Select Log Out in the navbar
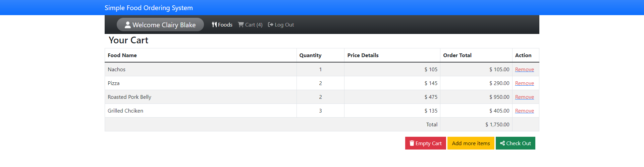644x167 pixels. click(281, 25)
